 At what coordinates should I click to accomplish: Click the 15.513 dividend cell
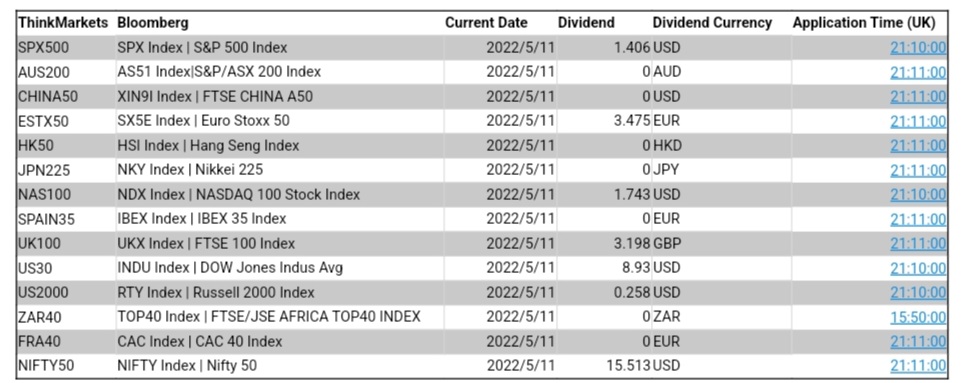(628, 365)
